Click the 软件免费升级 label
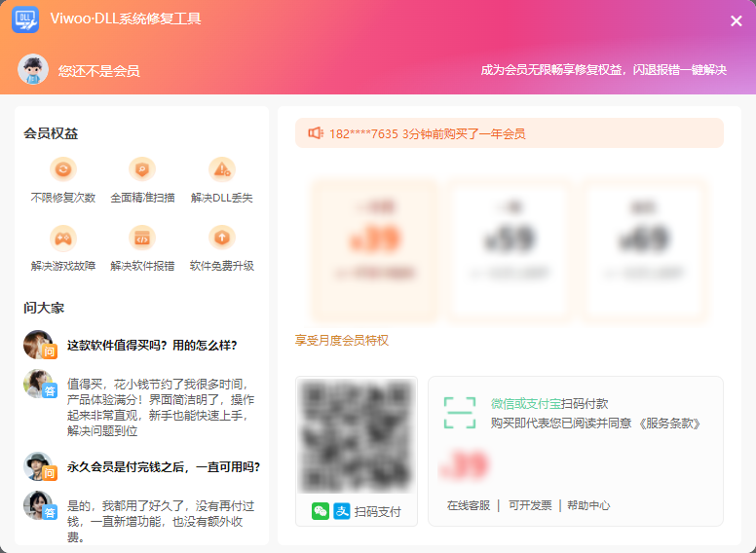Image resolution: width=756 pixels, height=553 pixels. pyautogui.click(x=222, y=266)
